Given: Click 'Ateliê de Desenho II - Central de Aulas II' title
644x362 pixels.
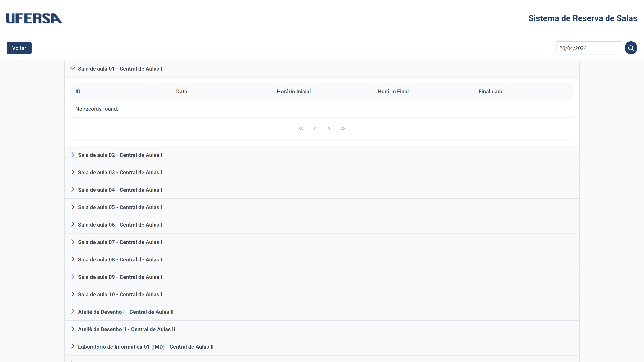Looking at the screenshot, I should (126, 329).
